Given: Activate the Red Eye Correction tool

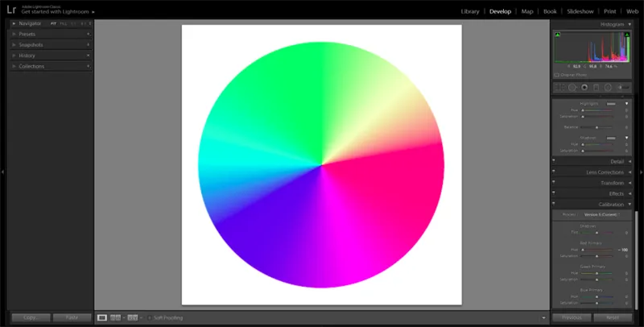Looking at the screenshot, I should [584, 87].
